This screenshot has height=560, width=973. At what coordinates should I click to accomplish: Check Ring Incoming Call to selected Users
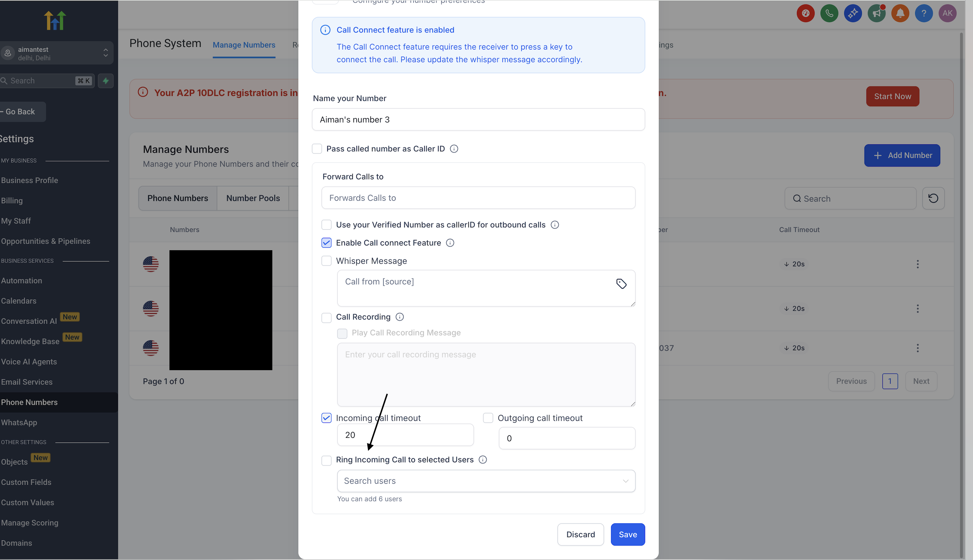click(x=327, y=460)
